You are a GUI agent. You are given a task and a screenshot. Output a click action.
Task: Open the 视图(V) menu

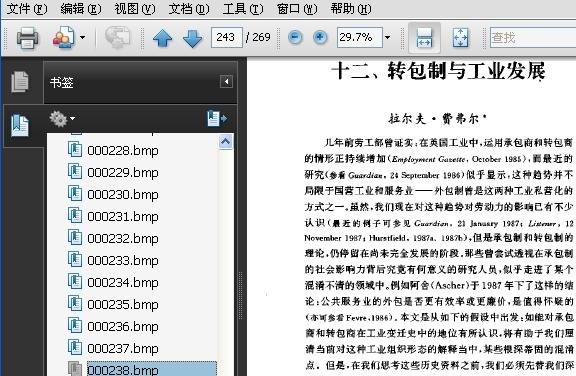[x=135, y=8]
